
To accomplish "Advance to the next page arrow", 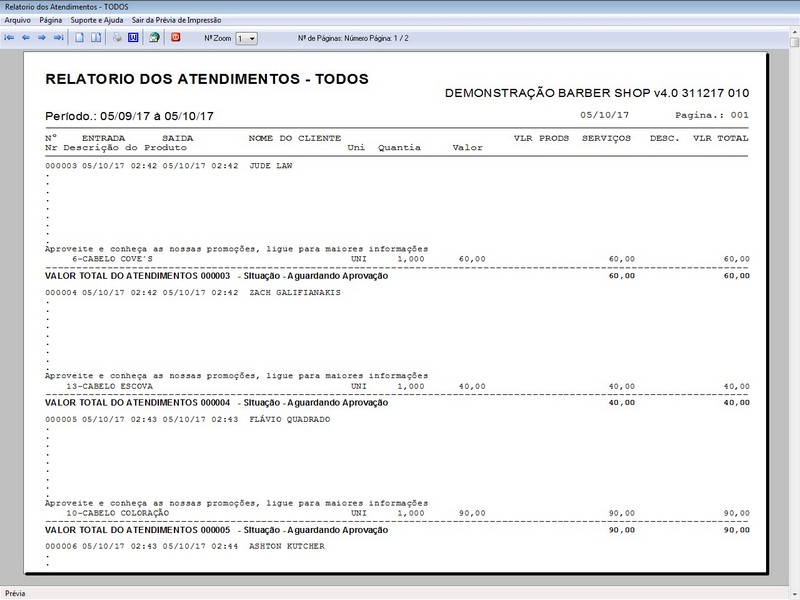I will [42, 38].
